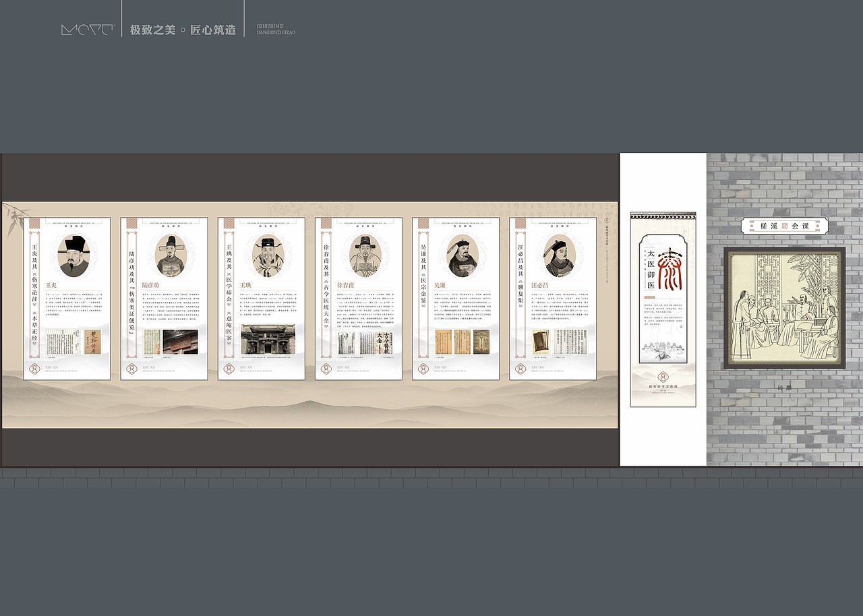
Task: Click the 槎溪会课 sign plate
Action: pyautogui.click(x=785, y=226)
